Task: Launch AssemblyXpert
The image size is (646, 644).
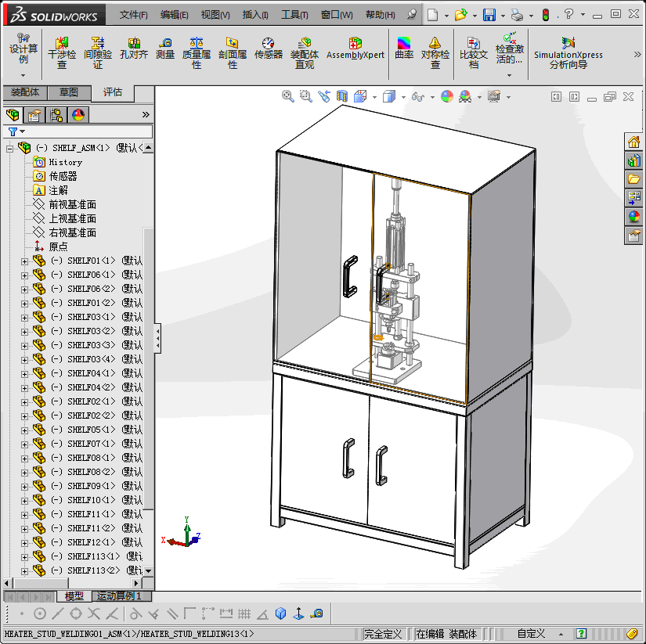Action: coord(355,49)
